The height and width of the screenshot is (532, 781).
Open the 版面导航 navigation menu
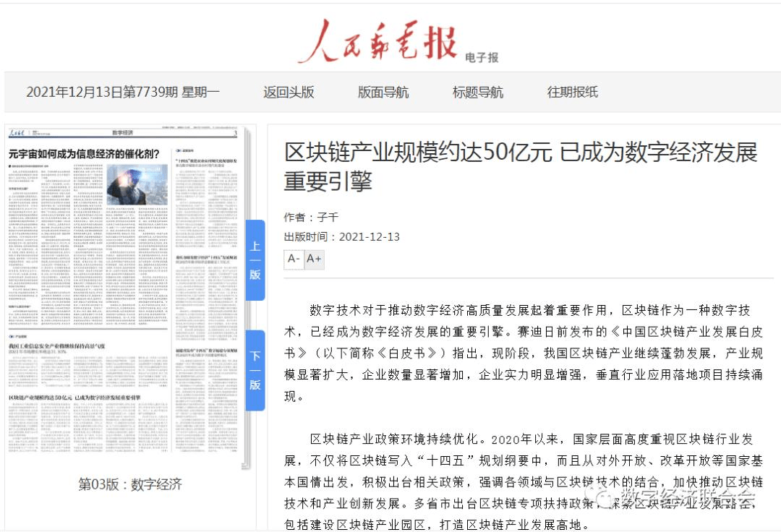click(382, 92)
